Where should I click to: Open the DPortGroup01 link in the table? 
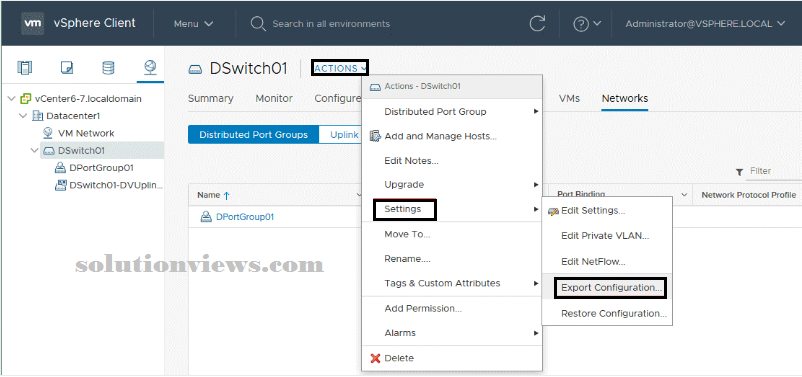(245, 217)
